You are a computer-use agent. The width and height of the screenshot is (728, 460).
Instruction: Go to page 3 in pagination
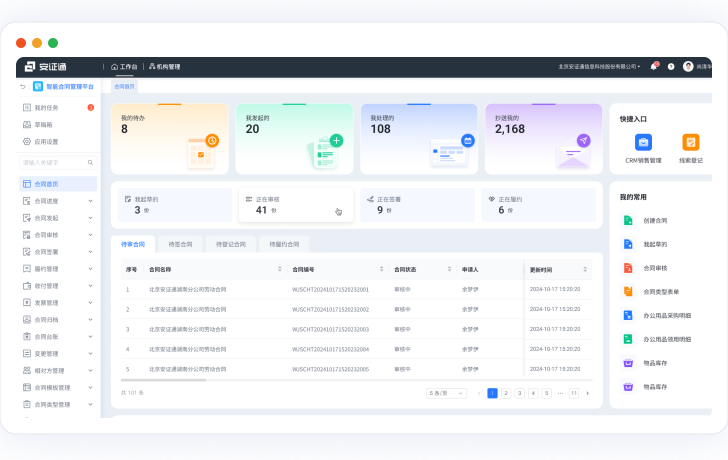(x=519, y=393)
